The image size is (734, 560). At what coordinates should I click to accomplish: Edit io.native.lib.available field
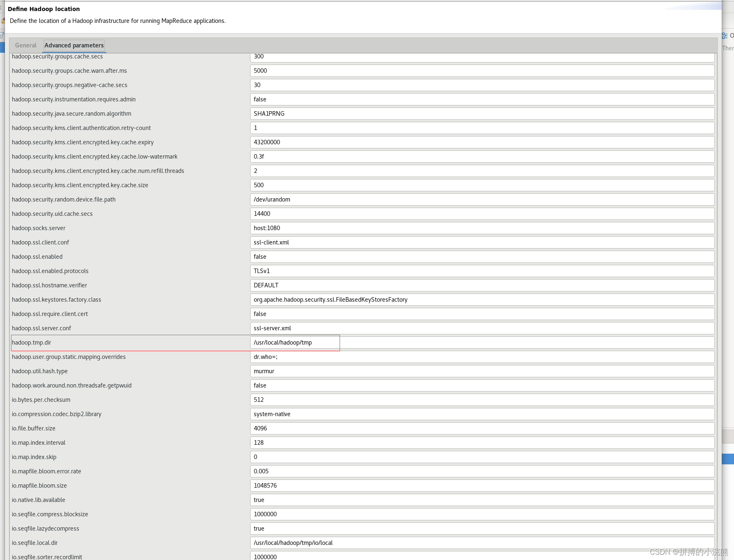[x=482, y=500]
